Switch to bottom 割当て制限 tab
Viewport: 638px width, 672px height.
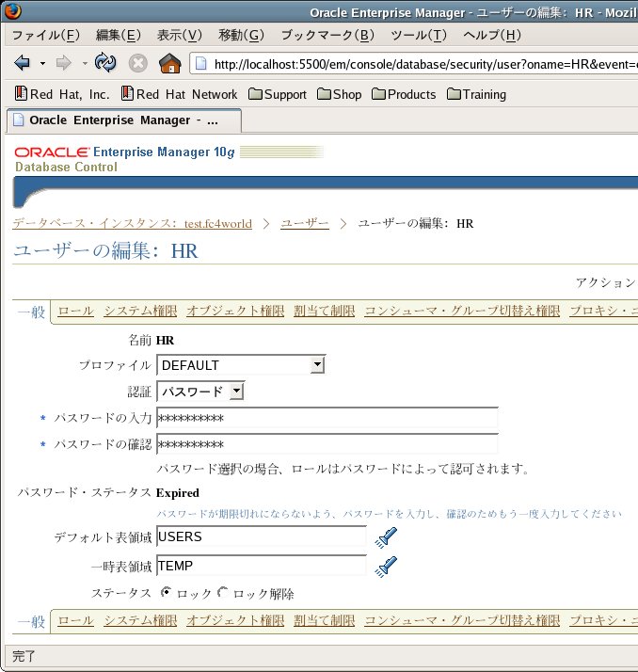click(325, 620)
